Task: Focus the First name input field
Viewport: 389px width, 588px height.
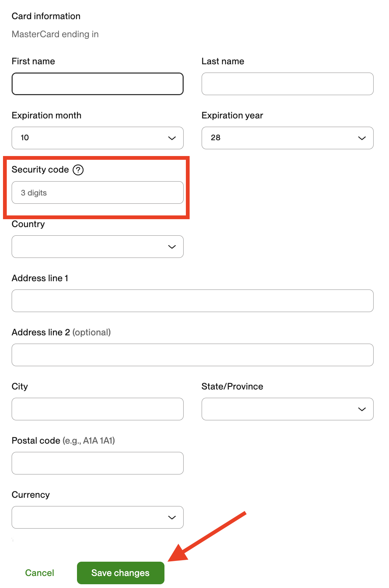Action: click(98, 84)
